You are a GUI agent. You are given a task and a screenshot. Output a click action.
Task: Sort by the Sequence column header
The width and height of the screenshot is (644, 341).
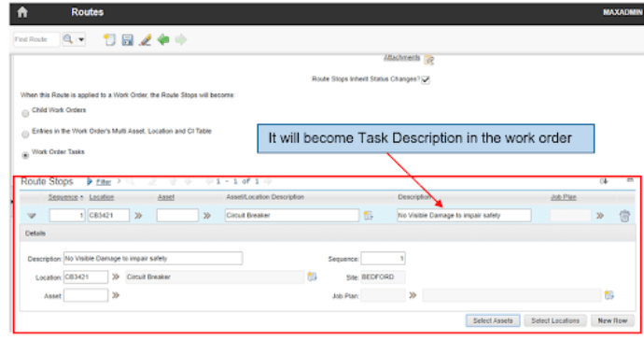coord(63,197)
